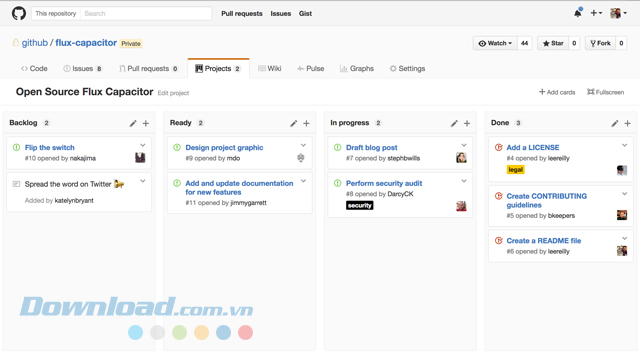Expand menu on Create a README file card
Image resolution: width=640 pixels, height=362 pixels.
(624, 238)
